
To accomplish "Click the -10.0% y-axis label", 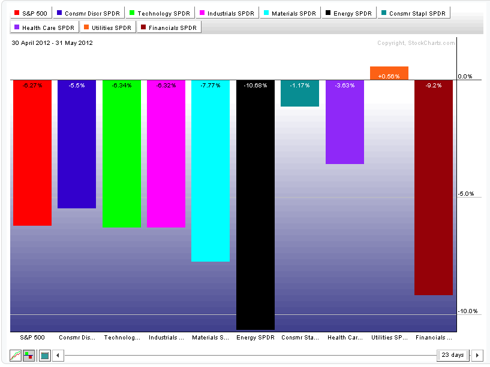I will [468, 311].
